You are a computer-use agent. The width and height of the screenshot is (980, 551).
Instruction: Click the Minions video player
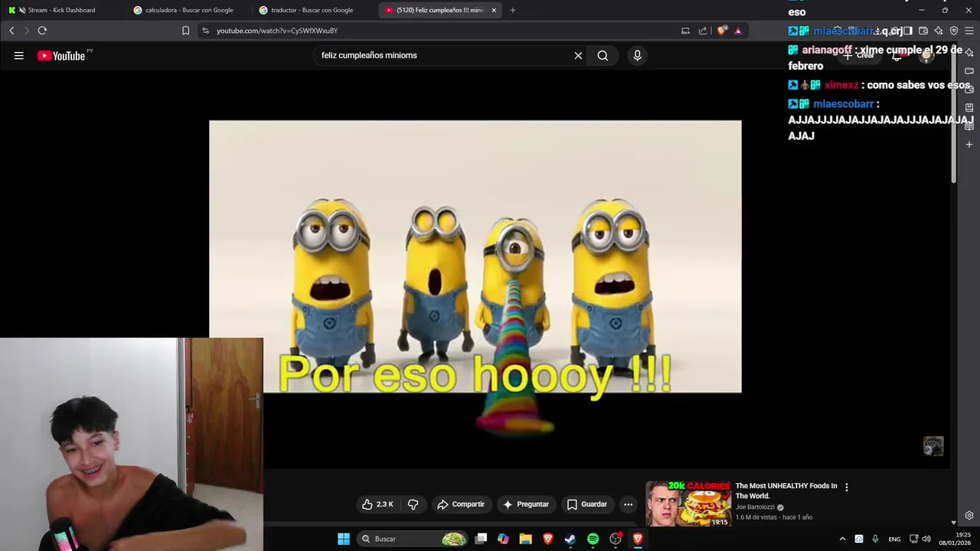(x=475, y=256)
